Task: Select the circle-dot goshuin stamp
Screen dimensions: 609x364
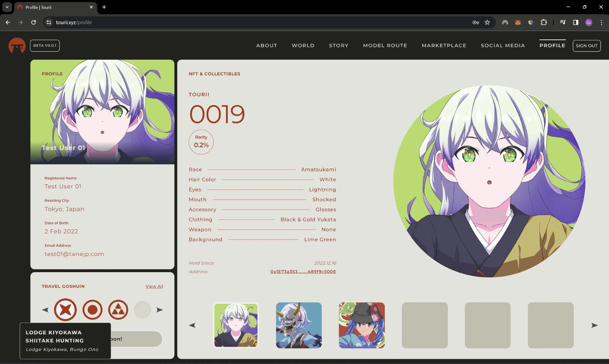Action: (x=92, y=310)
